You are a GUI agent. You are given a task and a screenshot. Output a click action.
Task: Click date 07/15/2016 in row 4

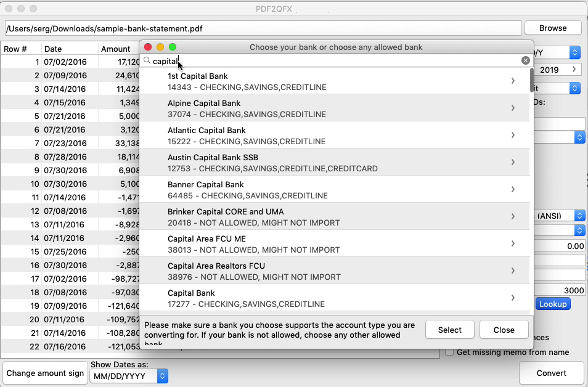tap(65, 102)
